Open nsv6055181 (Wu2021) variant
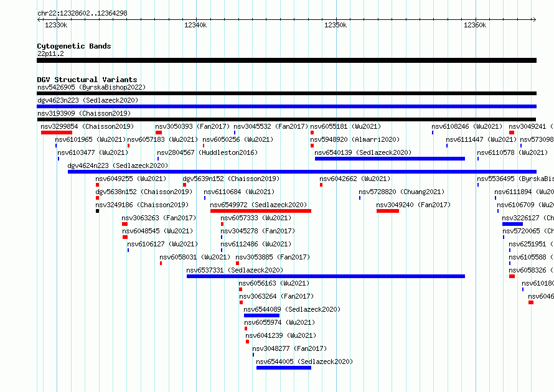The height and width of the screenshot is (392, 554). (345, 126)
